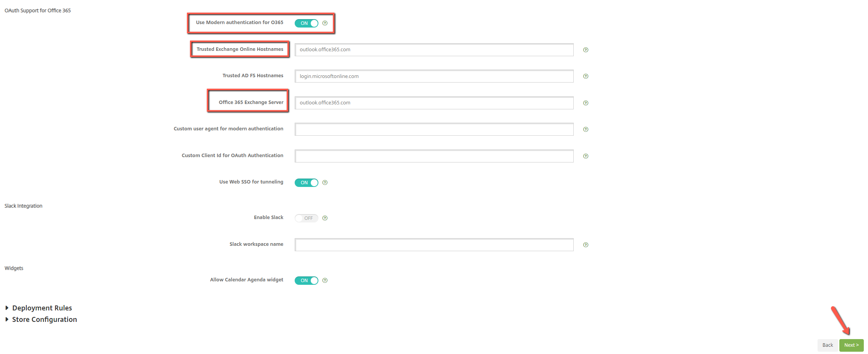Open help icon for Trusted AD FS Hostnames
The height and width of the screenshot is (354, 868).
point(586,76)
